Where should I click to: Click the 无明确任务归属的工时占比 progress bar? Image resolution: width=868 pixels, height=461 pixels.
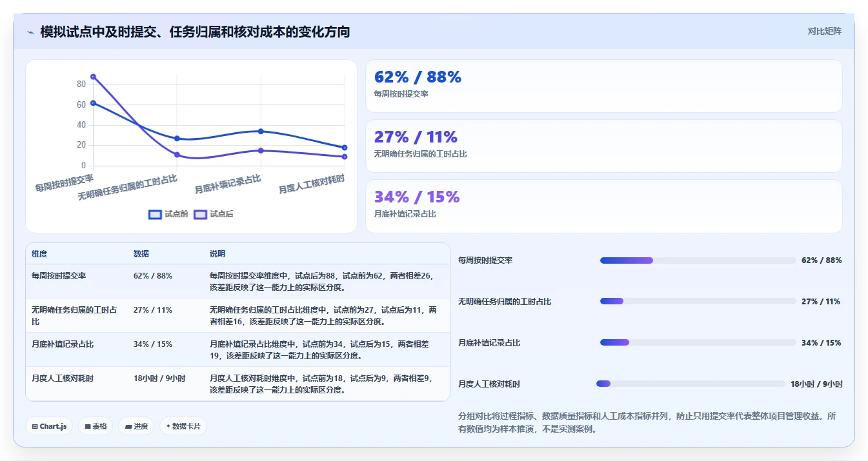pos(698,301)
